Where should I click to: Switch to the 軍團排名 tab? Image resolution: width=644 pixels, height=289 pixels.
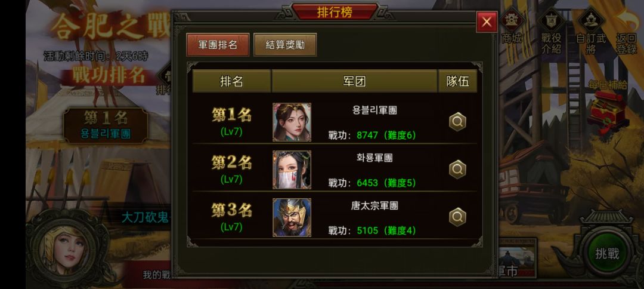point(218,44)
